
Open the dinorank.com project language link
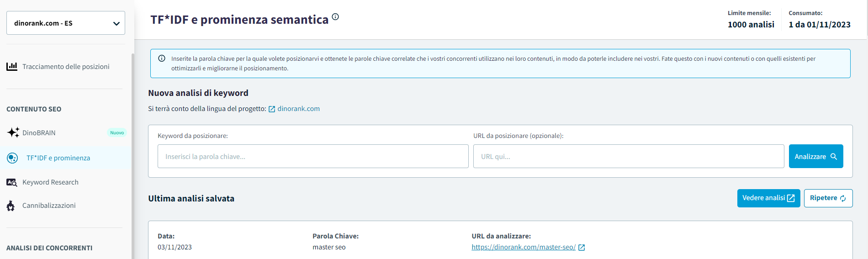point(298,109)
